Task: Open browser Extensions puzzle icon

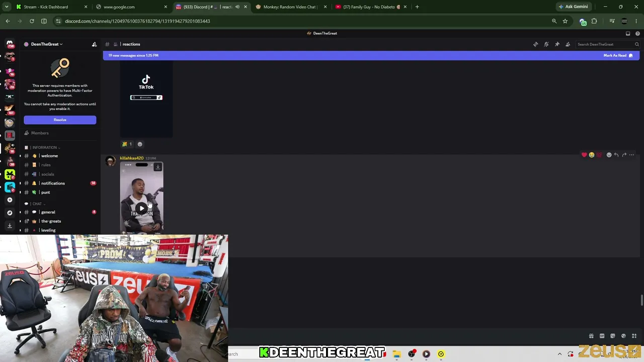Action: point(594,21)
